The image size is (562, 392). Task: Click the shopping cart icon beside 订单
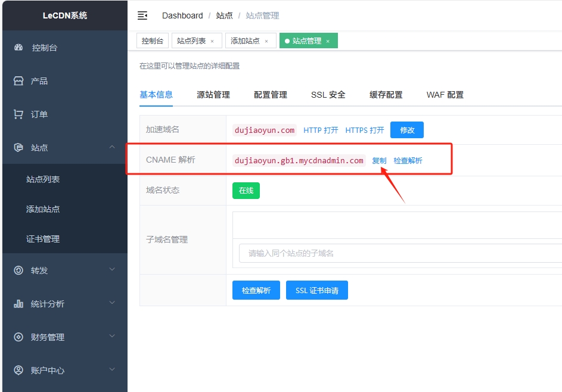tap(18, 114)
